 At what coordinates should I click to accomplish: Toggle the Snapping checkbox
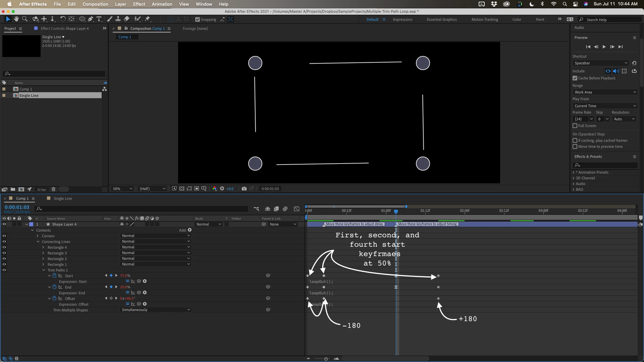198,19
